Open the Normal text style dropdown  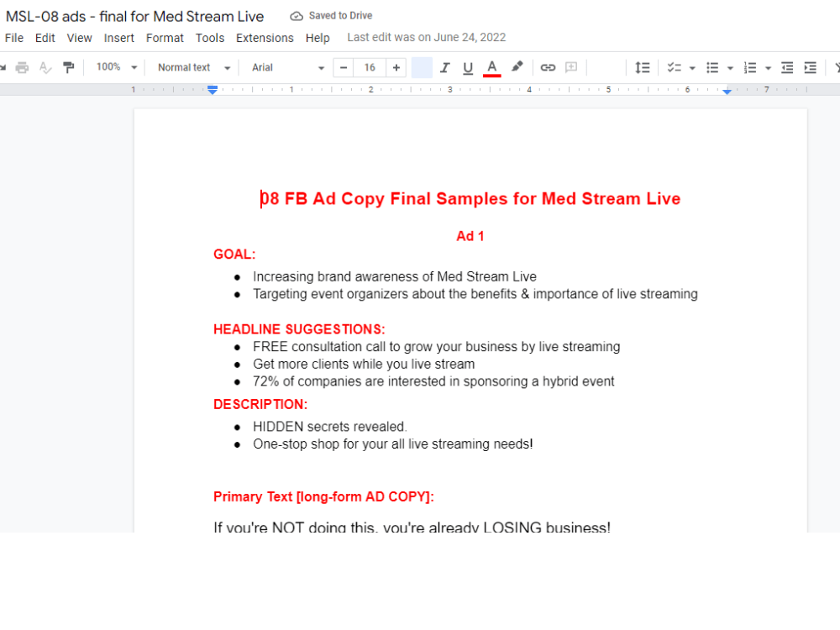(x=194, y=67)
